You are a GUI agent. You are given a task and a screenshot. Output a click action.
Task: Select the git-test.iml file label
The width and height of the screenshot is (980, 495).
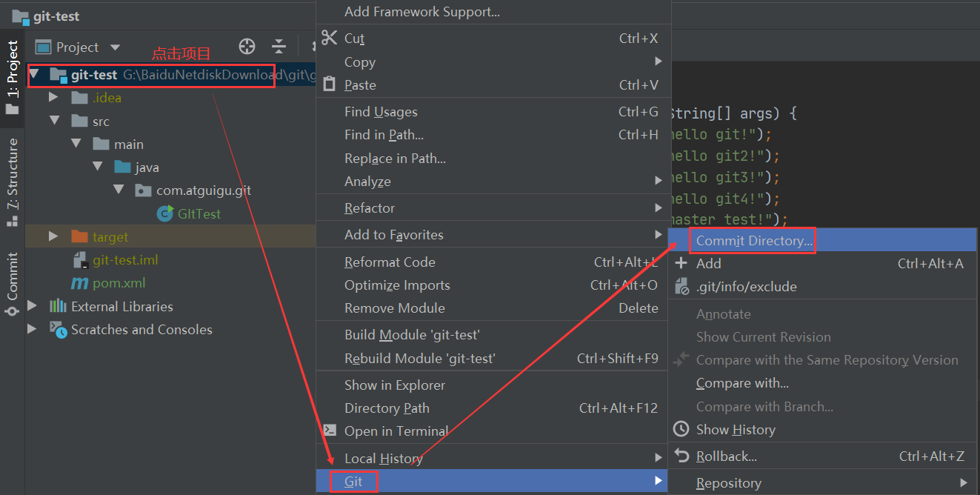125,260
